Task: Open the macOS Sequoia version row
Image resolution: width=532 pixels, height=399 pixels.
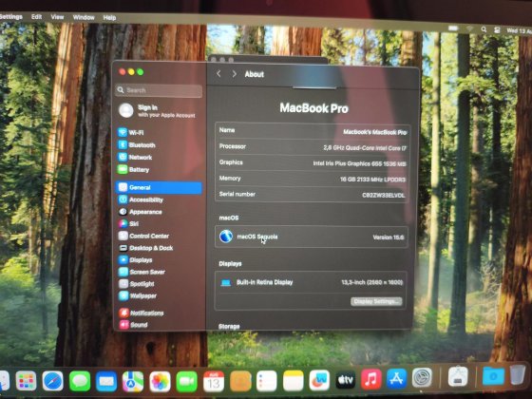Action: [x=312, y=237]
